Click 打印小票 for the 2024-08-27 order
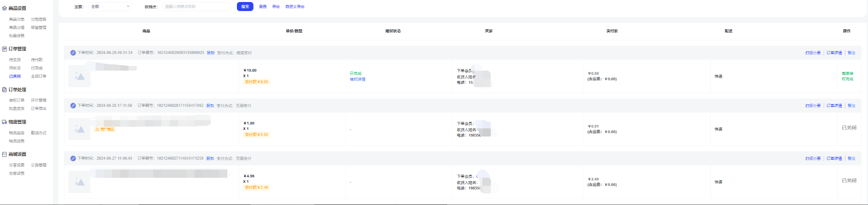Screen dimensions: 868x205 pos(813,159)
